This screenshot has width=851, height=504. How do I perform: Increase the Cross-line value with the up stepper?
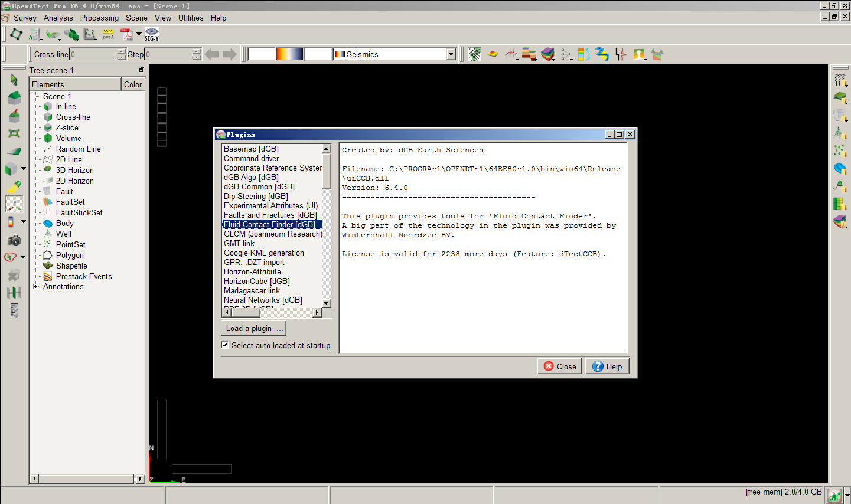tap(122, 51)
